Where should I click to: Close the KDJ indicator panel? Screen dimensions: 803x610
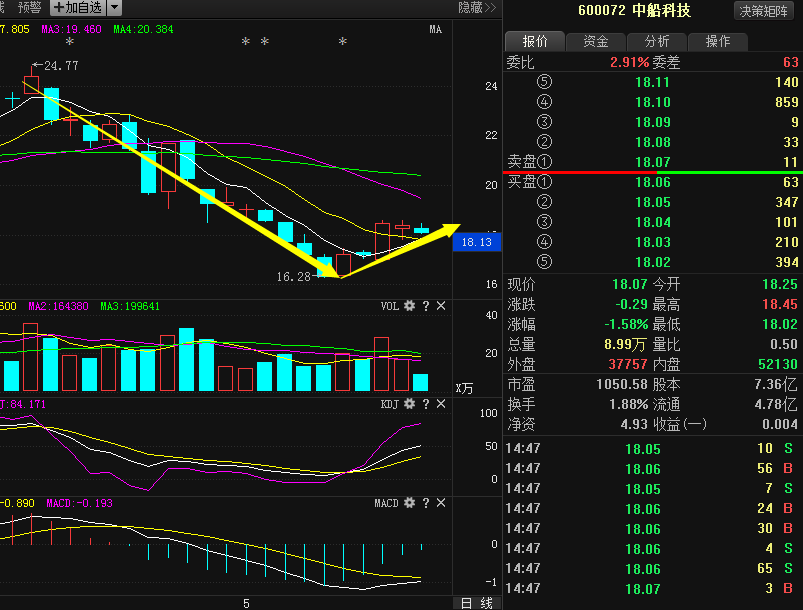click(x=441, y=404)
